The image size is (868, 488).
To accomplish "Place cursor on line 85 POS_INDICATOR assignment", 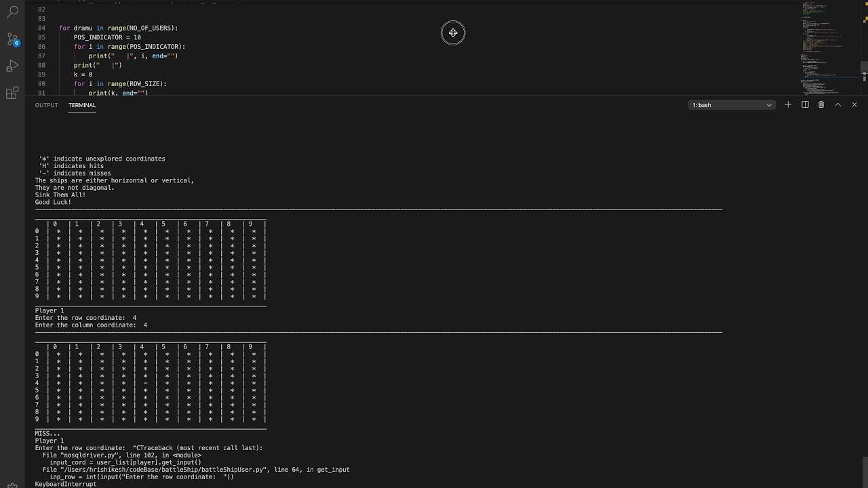I will point(107,37).
